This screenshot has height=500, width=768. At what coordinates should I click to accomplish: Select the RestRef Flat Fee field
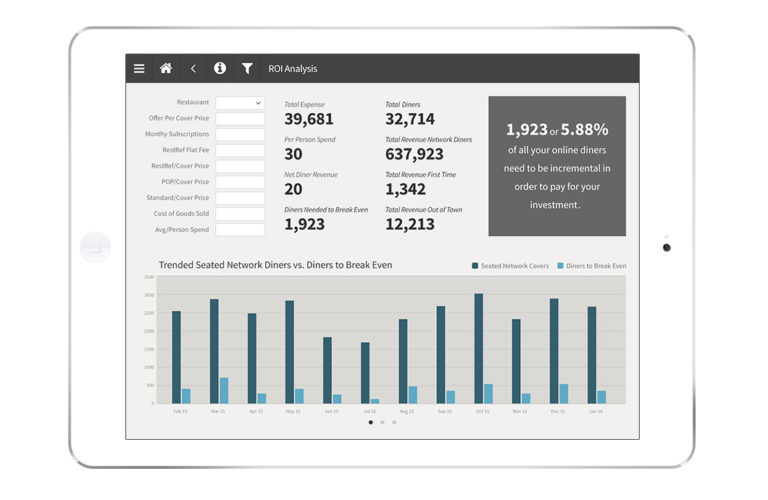pos(240,150)
